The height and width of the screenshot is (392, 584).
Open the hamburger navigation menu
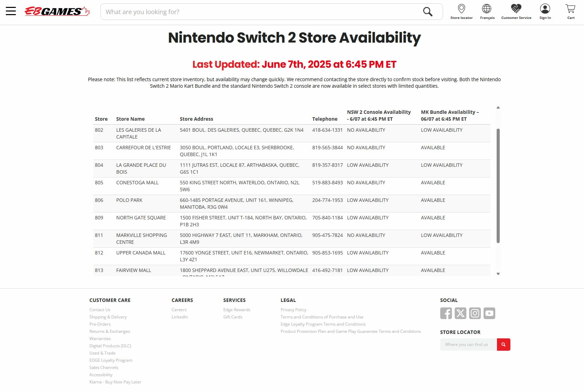pos(11,11)
